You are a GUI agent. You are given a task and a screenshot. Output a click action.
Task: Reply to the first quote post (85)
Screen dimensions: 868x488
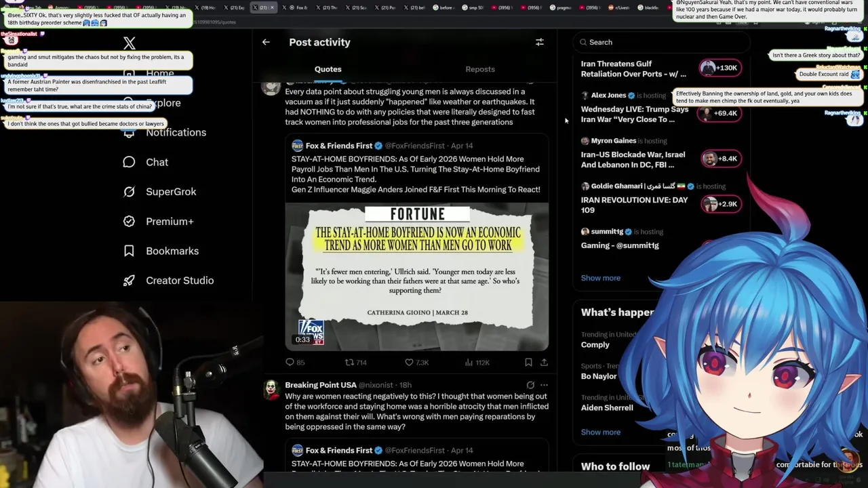[x=295, y=363]
